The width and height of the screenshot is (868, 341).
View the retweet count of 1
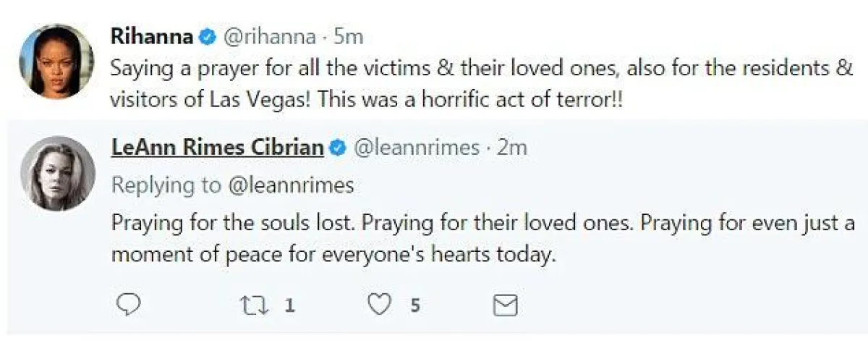tap(289, 306)
